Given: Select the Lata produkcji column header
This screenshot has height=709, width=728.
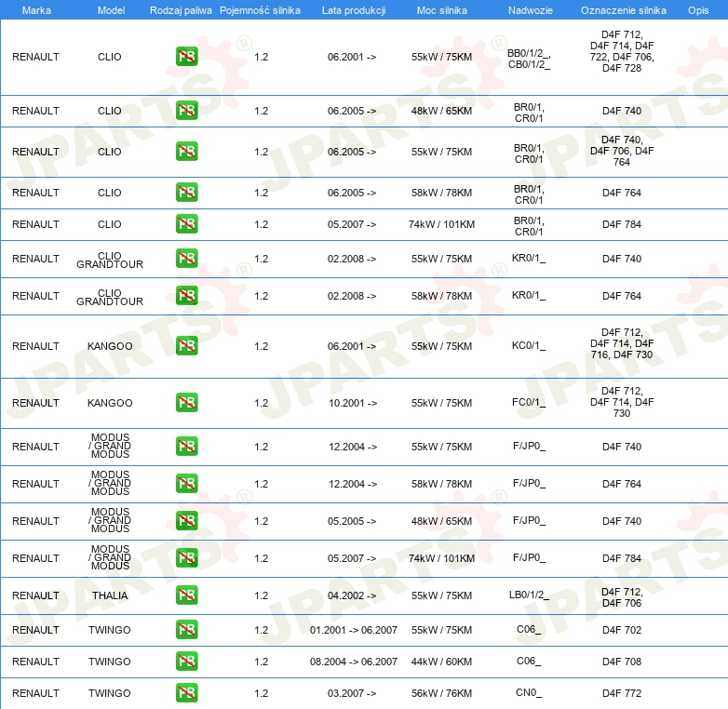Looking at the screenshot, I should point(354,10).
